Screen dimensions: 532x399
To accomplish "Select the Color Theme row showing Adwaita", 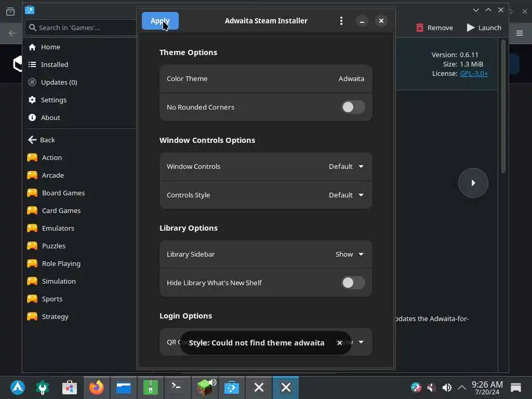I will [265, 79].
